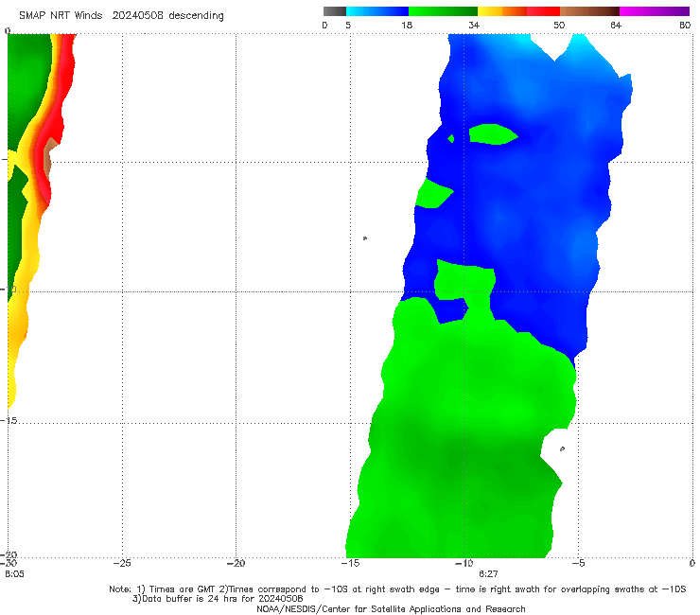Select the date '20240508' in the title

click(137, 16)
